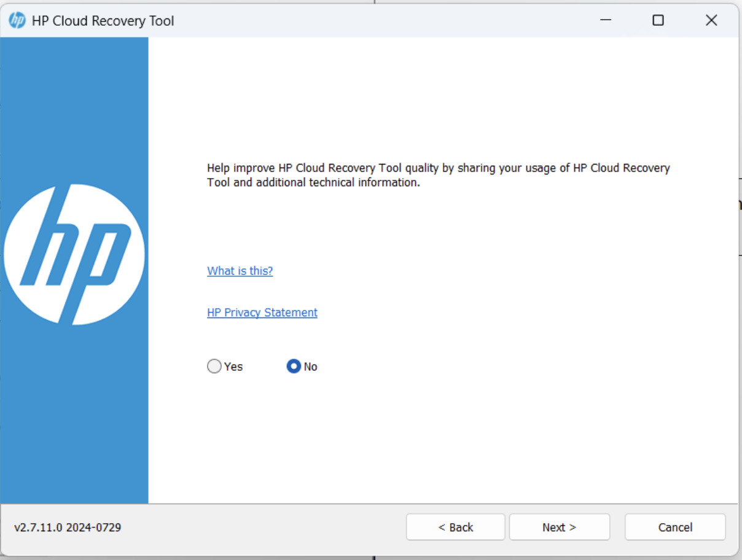Image resolution: width=742 pixels, height=560 pixels.
Task: Minimize the HP Cloud Recovery Tool window
Action: [605, 20]
